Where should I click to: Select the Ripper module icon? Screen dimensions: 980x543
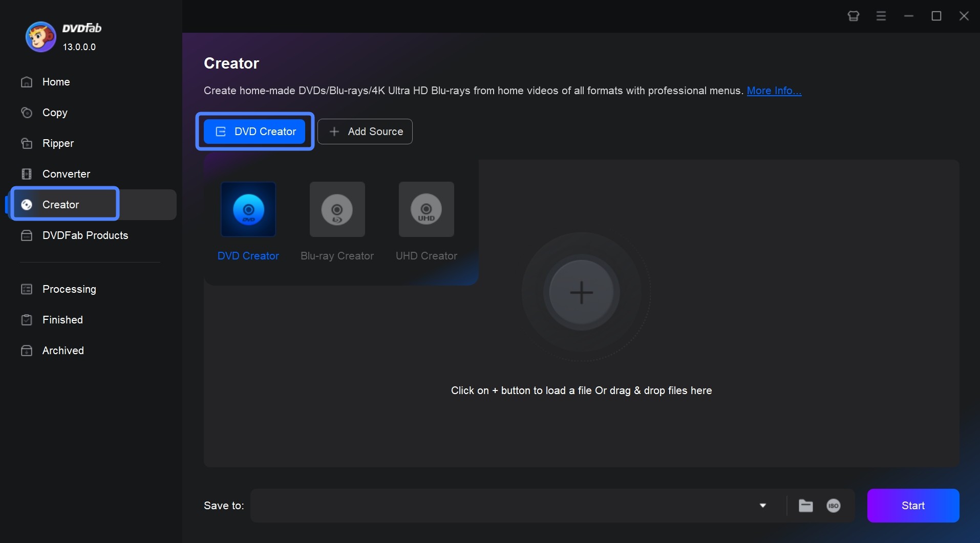(x=57, y=143)
